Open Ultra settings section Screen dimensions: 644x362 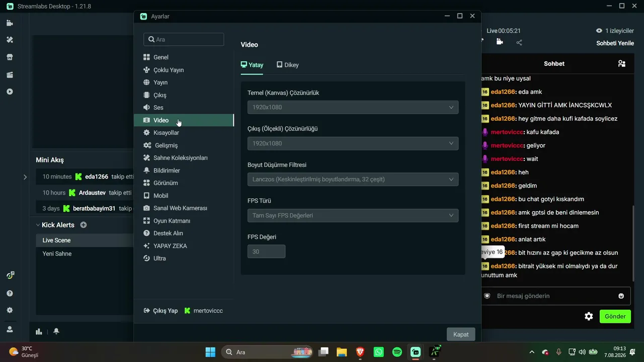[184, 258]
